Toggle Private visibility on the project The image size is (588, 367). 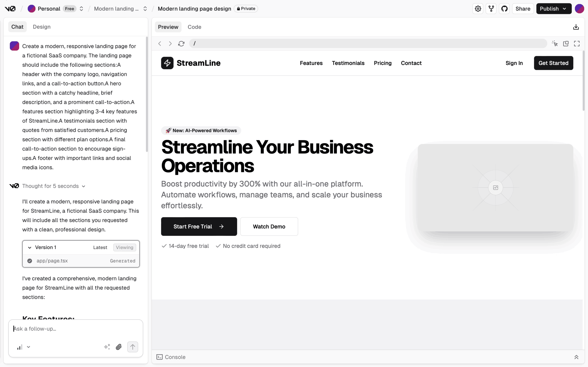[246, 9]
